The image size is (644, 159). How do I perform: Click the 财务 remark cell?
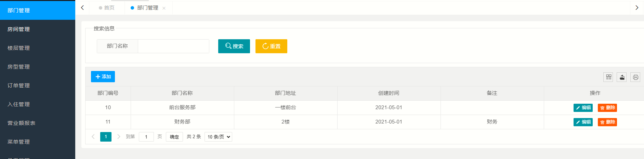tap(492, 122)
